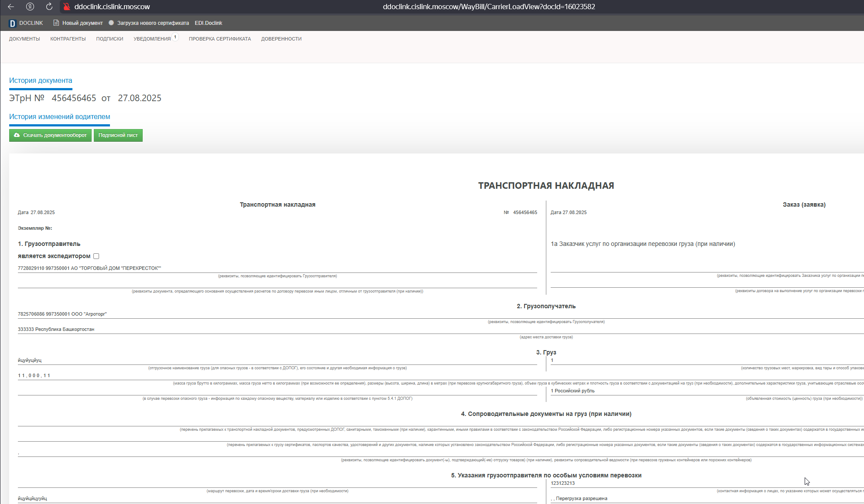Click the Yandex home icon
The image size is (864, 504).
30,7
